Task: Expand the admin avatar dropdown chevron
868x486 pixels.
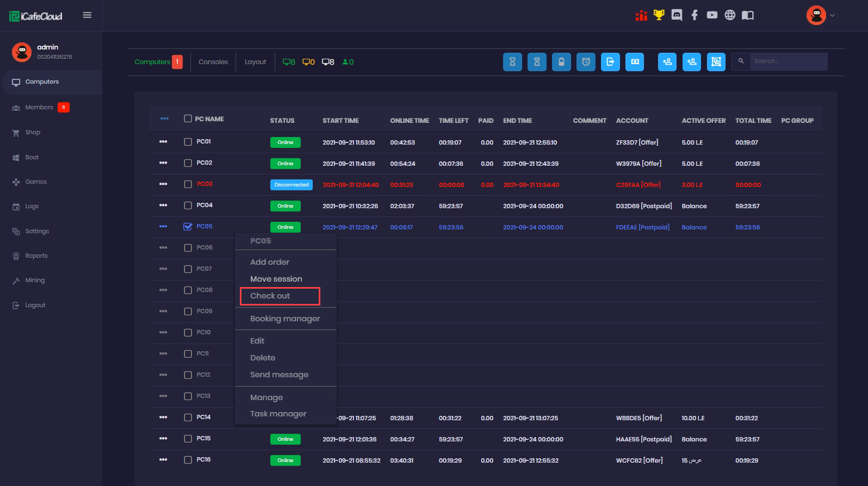Action: [x=832, y=15]
